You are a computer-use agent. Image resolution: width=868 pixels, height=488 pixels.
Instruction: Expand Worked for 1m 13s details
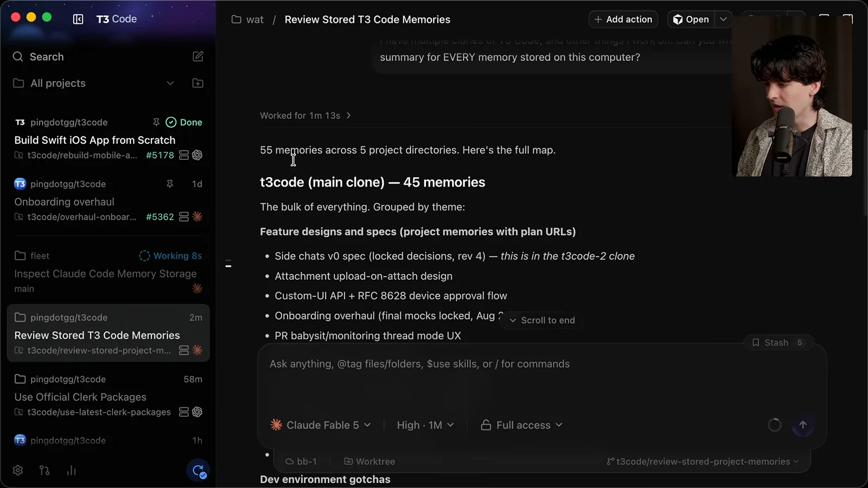click(305, 115)
